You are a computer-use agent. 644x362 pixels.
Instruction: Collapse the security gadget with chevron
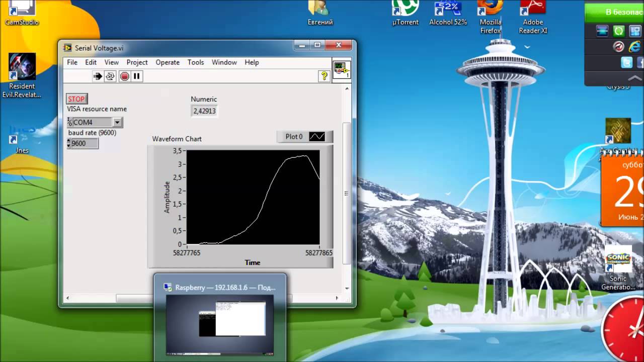[635, 78]
